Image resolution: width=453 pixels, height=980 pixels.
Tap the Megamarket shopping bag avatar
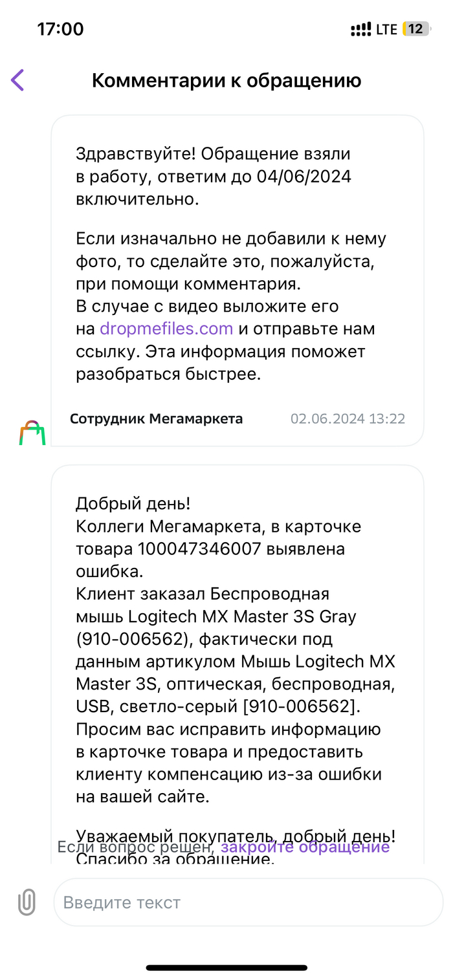pos(32,433)
